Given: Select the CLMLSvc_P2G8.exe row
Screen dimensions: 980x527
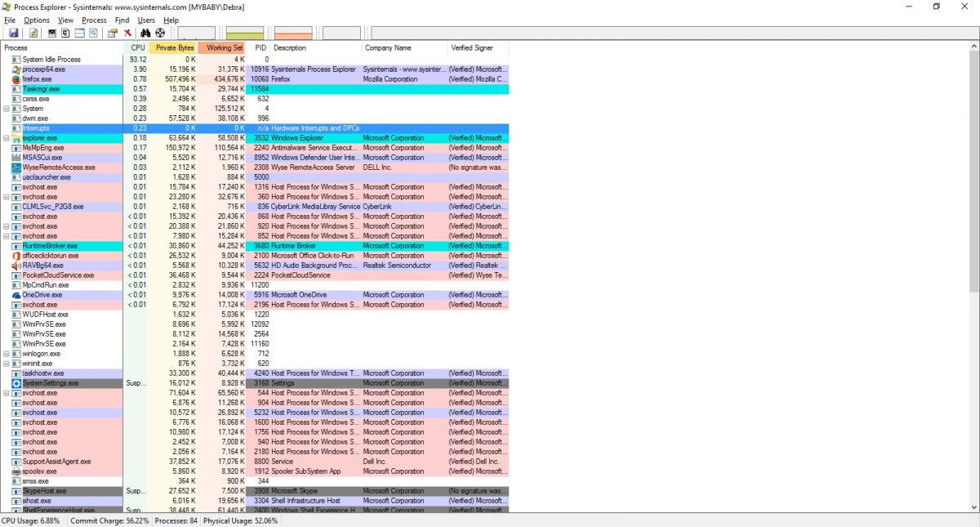Looking at the screenshot, I should point(255,207).
